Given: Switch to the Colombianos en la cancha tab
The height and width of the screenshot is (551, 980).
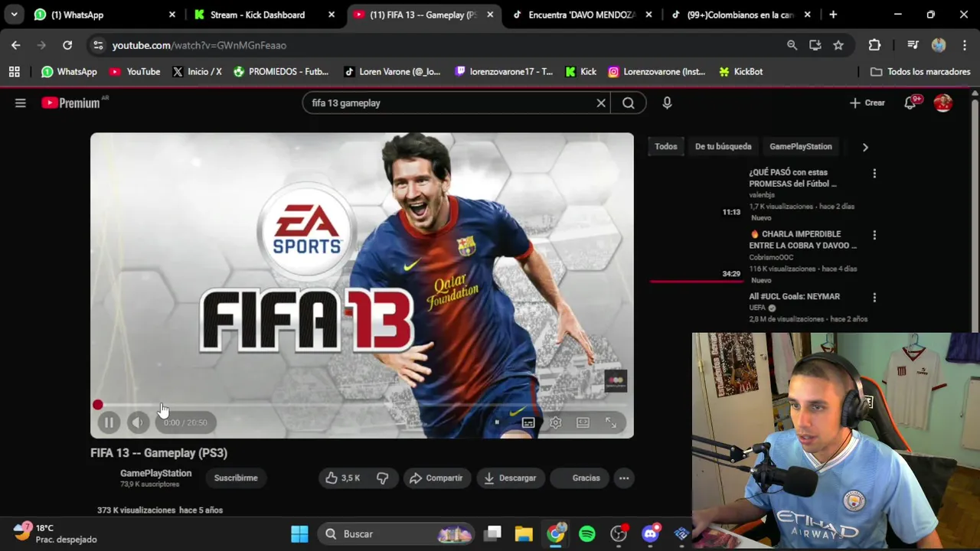Looking at the screenshot, I should click(740, 15).
